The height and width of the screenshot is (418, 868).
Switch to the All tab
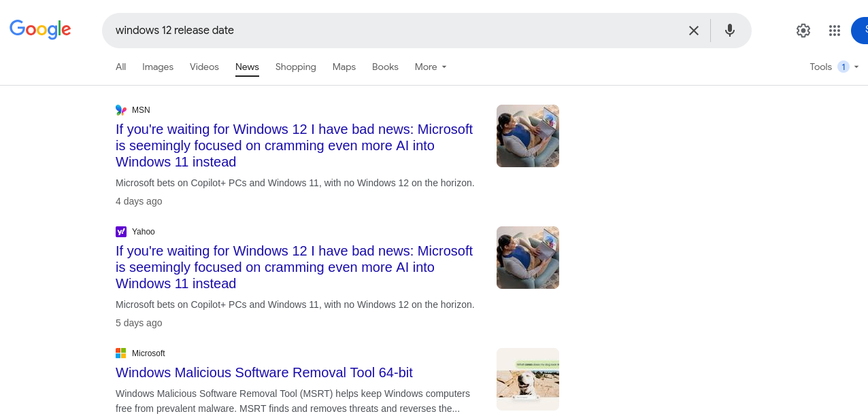point(121,67)
